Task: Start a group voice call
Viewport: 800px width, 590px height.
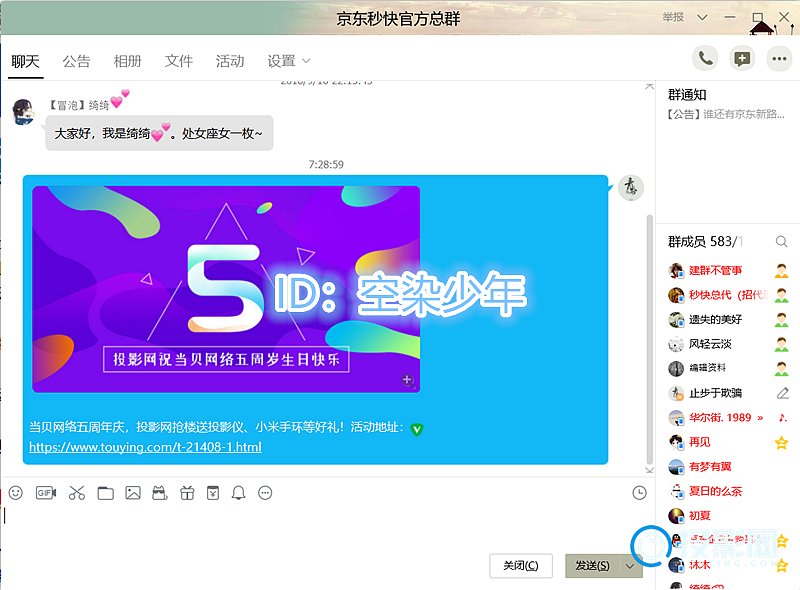Action: [705, 59]
